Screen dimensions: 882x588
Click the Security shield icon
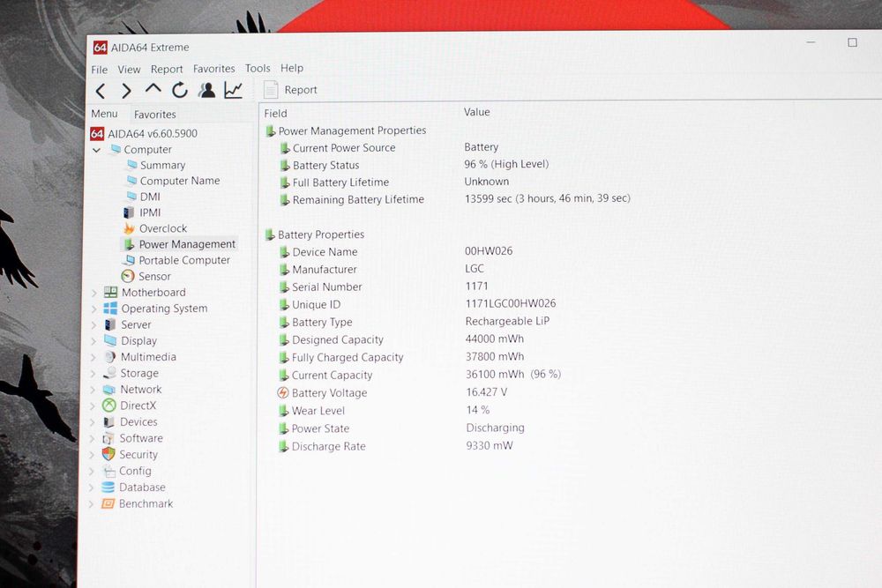click(x=108, y=454)
